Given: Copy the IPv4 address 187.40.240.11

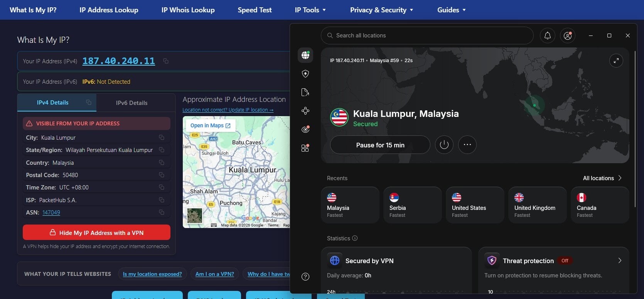Looking at the screenshot, I should pos(166,61).
